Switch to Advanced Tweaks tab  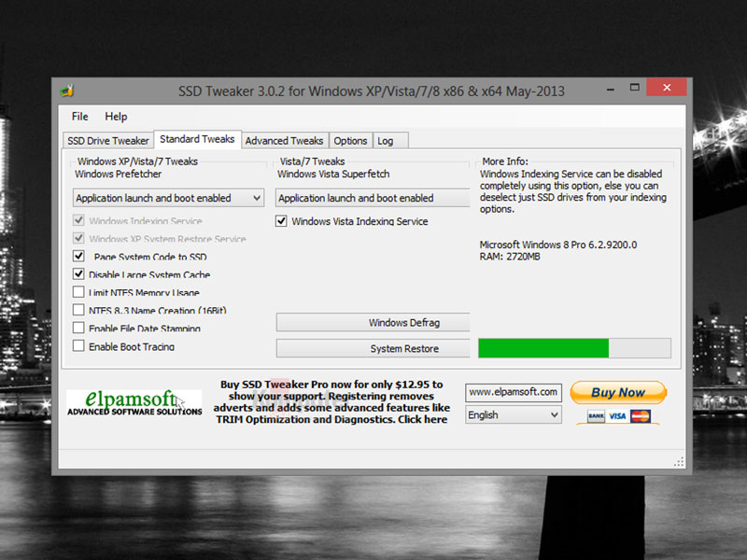285,141
